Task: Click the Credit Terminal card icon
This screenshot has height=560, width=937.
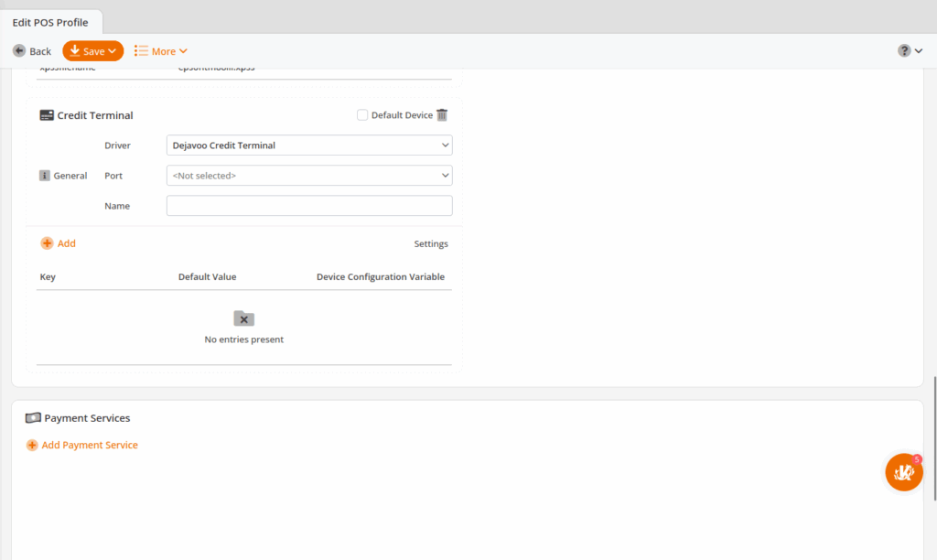Action: click(x=47, y=115)
